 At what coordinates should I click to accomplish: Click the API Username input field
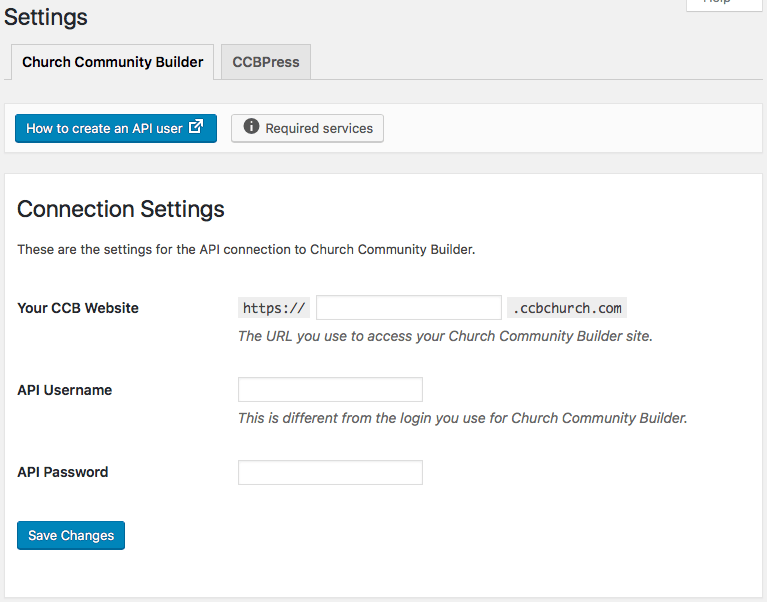pos(330,390)
